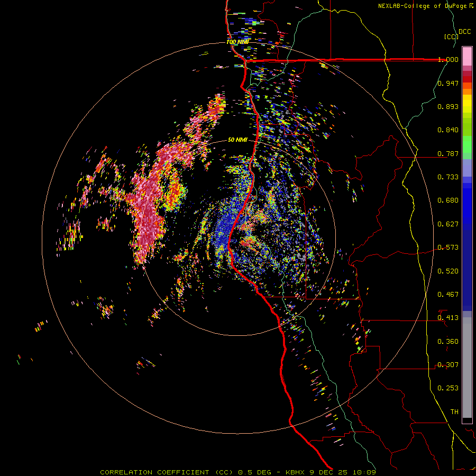Click the 0.413 legend value

(448, 318)
